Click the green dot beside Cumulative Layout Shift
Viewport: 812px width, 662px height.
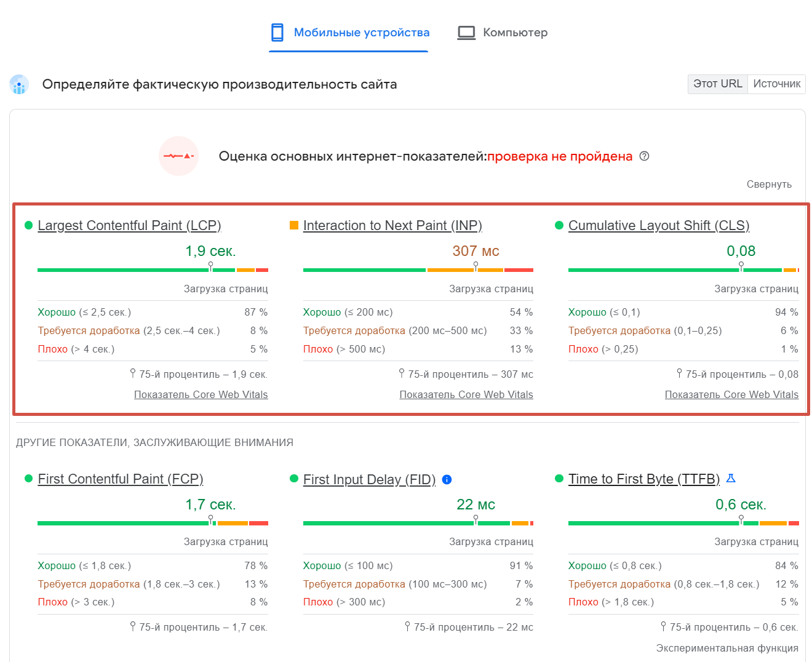[559, 225]
